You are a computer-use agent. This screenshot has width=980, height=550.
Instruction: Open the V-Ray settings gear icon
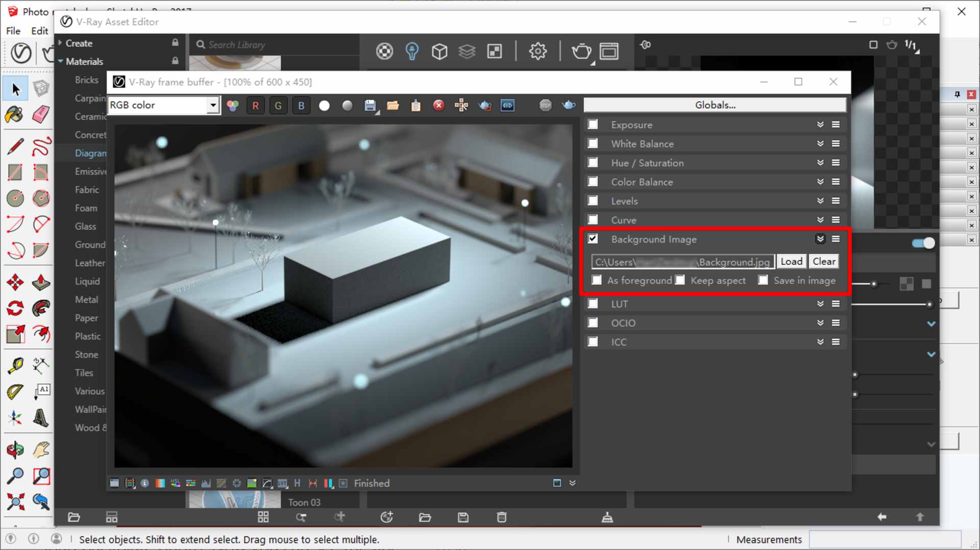(537, 51)
